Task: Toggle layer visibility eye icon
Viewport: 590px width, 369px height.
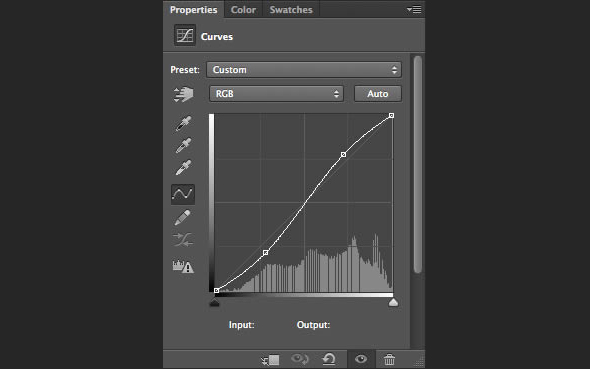Action: pos(361,359)
